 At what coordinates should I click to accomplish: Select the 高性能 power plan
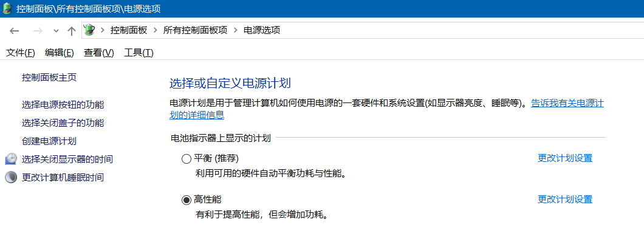pos(187,200)
